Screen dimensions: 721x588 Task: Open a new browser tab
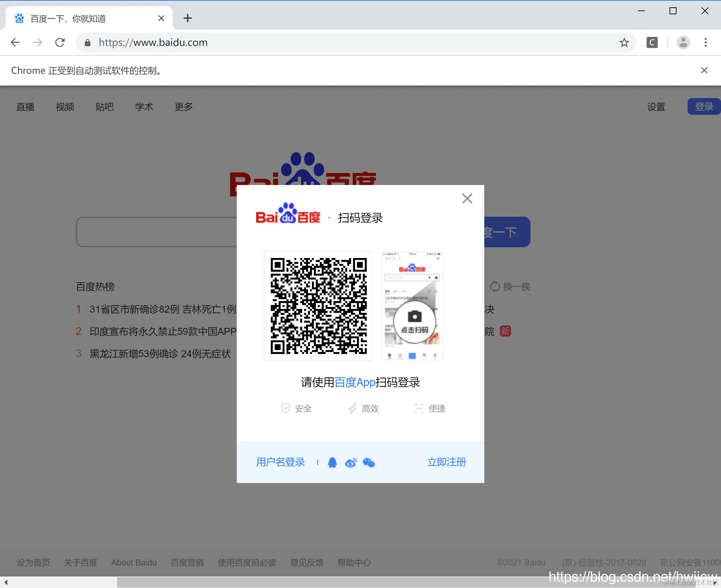pos(187,18)
